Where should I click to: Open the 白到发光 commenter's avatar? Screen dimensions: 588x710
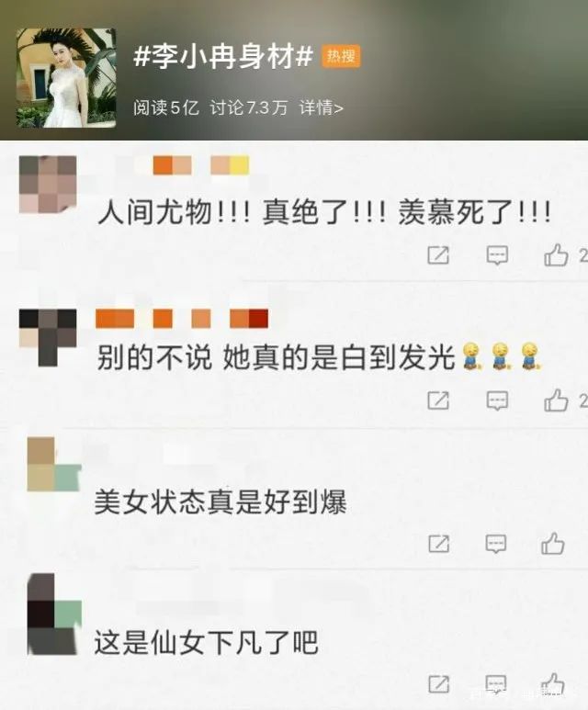pos(48,338)
